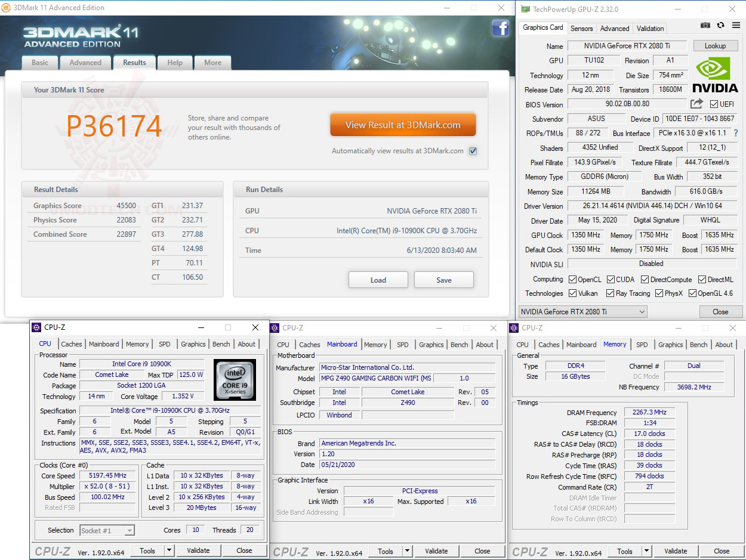Open the GPU selection dropdown in GPU-Z
746x560 pixels.
pos(582,311)
